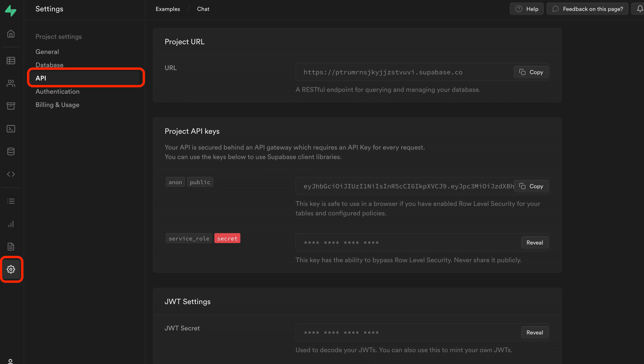Reveal the service_role secret key
Viewport: 644px width, 364px height.
tap(534, 243)
